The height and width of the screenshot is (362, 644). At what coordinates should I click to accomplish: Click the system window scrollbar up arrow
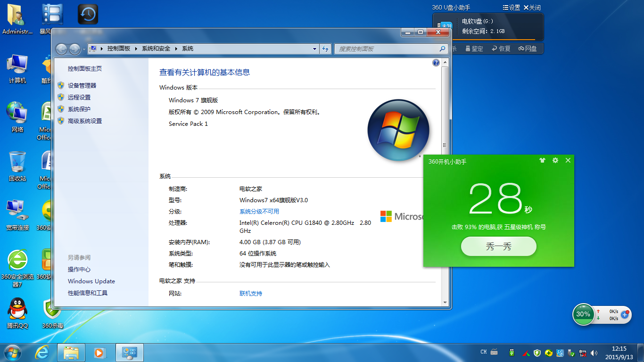click(x=444, y=62)
